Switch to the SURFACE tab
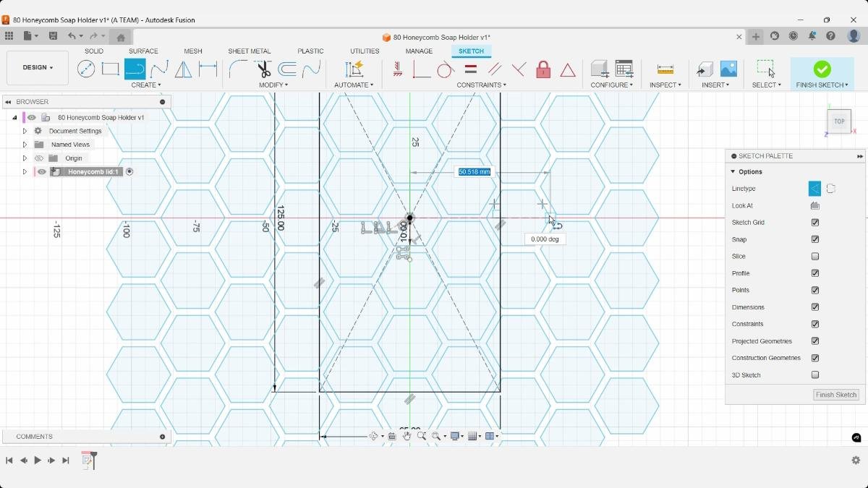The width and height of the screenshot is (868, 488). [x=143, y=51]
